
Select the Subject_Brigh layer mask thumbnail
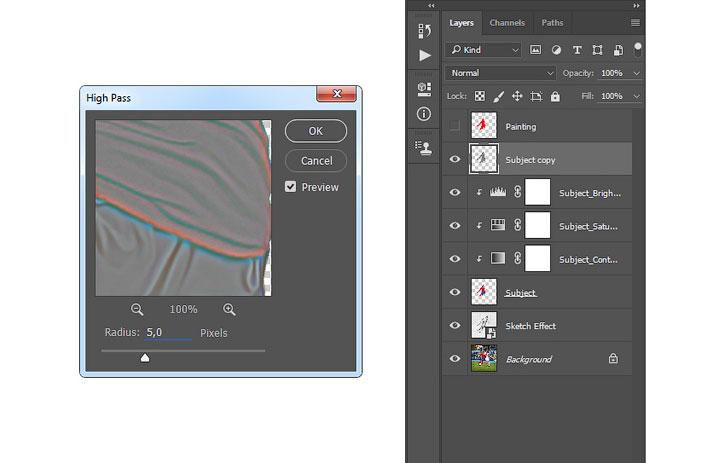[538, 192]
